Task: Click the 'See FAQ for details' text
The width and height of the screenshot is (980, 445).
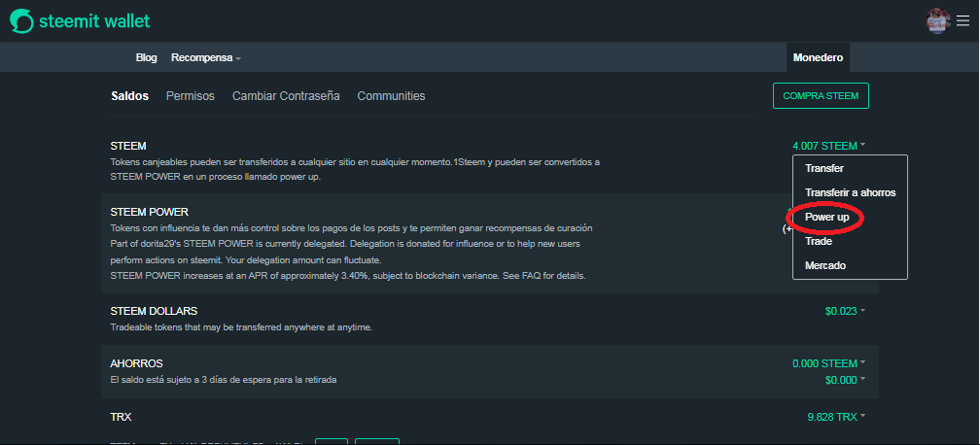Action: click(x=543, y=276)
